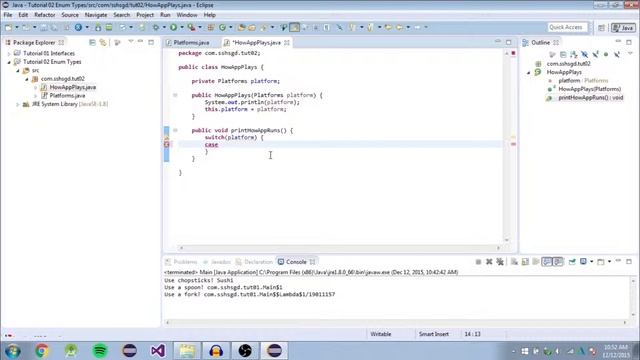
Task: Expand Tutorial 01 Interfaces project
Action: coord(9,53)
